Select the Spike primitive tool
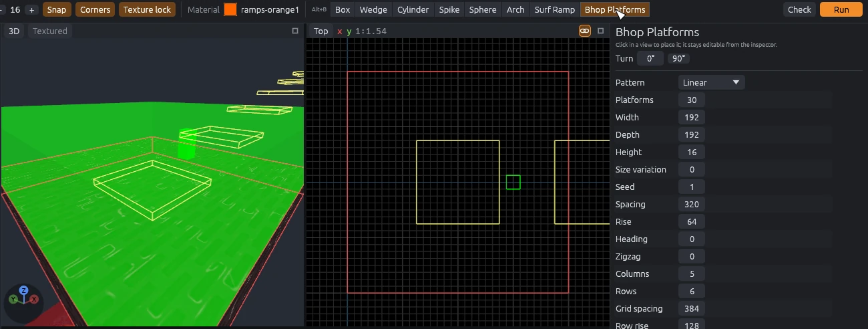 449,9
